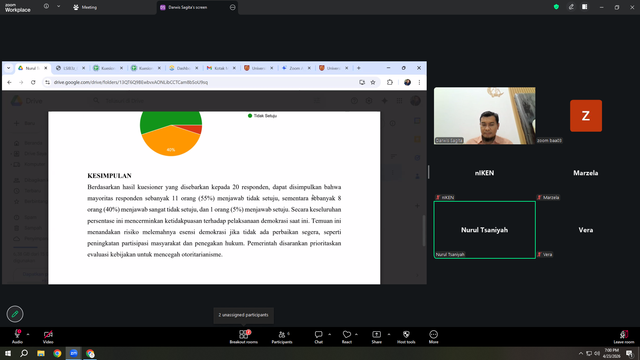
Task: Click the 2 unassigned participants tooltip
Action: 244,315
